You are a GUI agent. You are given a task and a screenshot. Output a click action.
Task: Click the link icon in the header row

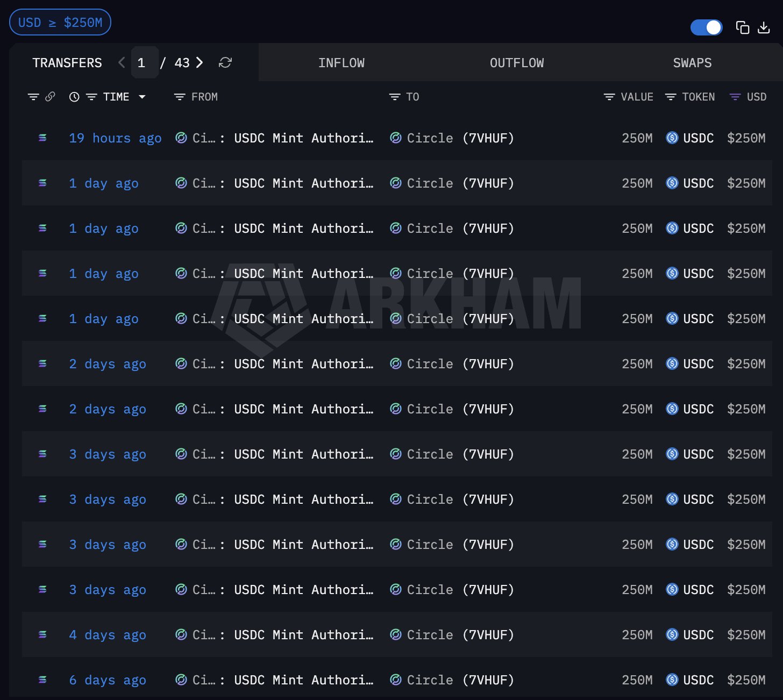(50, 97)
